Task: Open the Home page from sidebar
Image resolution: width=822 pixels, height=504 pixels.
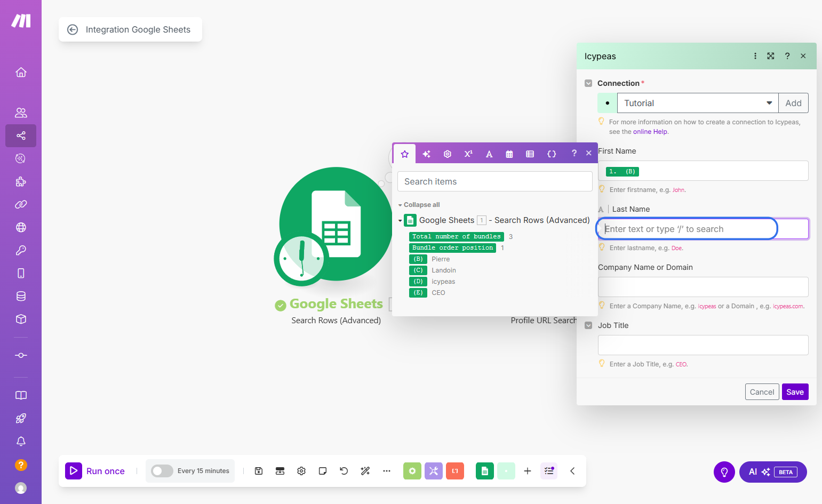Action: click(21, 72)
